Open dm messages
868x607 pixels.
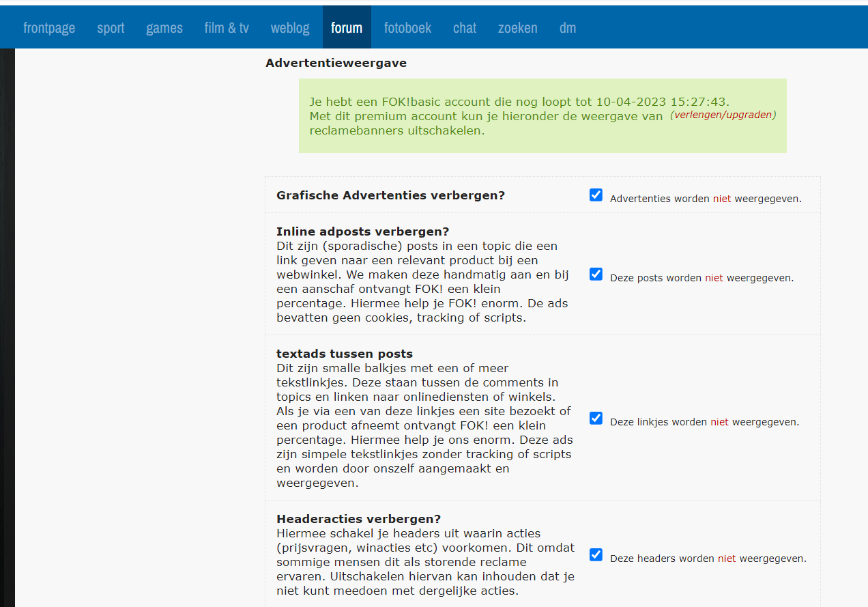coord(568,28)
